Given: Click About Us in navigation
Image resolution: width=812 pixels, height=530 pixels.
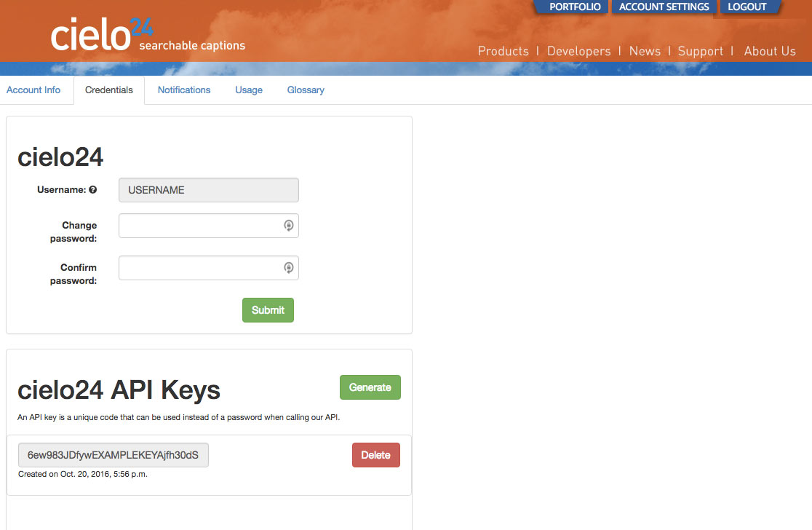Looking at the screenshot, I should [770, 51].
